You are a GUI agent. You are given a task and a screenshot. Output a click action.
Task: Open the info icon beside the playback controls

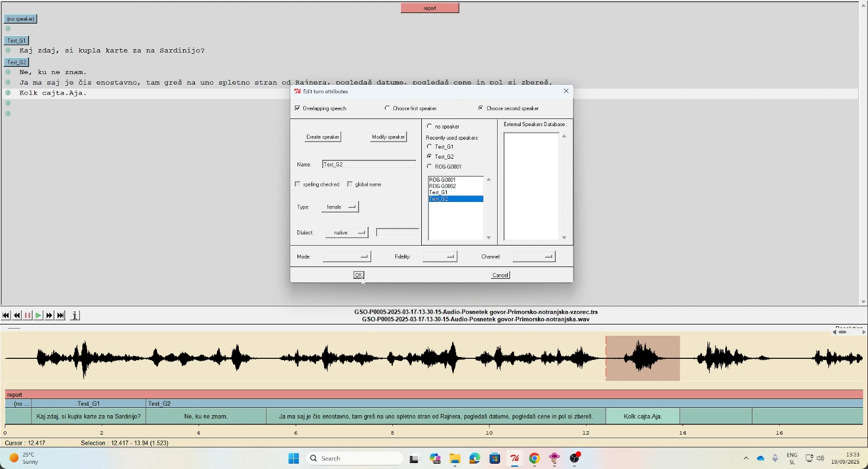click(75, 316)
